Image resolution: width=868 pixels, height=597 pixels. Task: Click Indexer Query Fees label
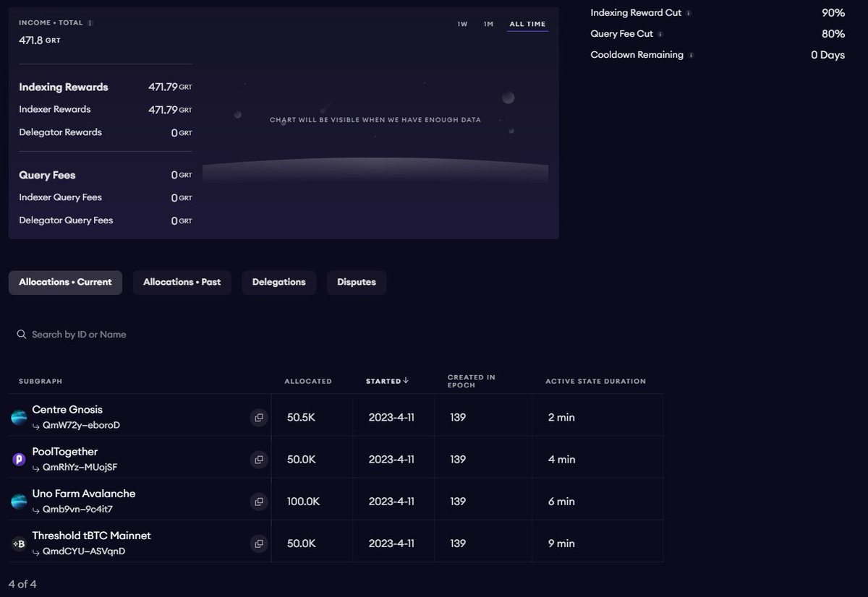click(61, 197)
